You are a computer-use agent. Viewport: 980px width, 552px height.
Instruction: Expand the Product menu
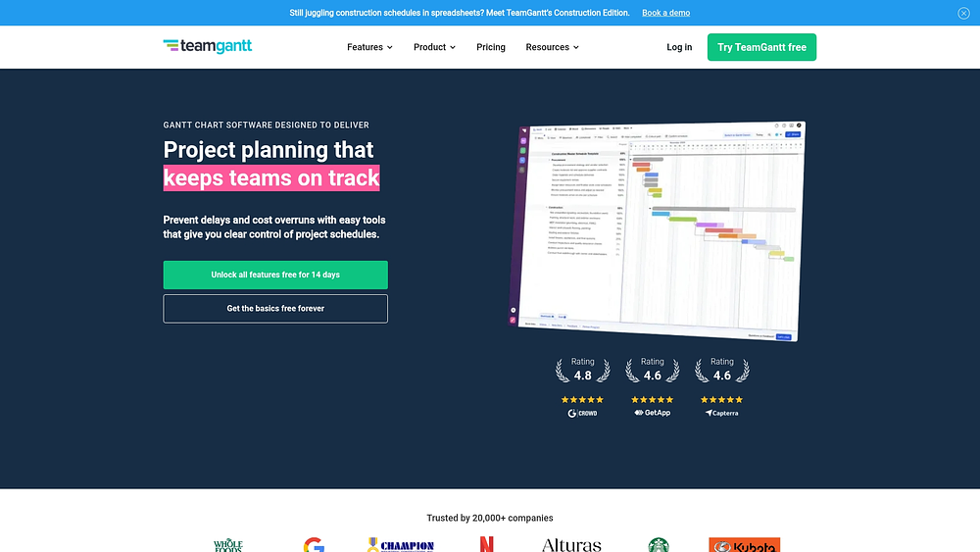[x=434, y=47]
